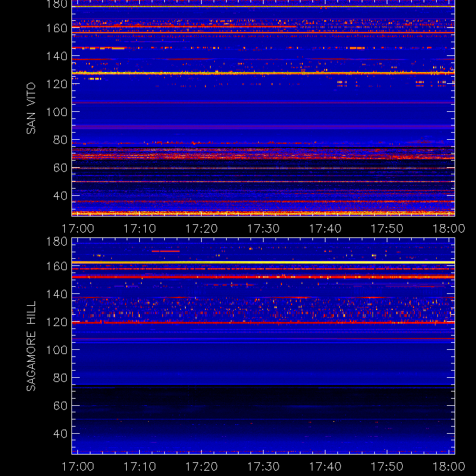Click inside the San Vito spectrogram plot
Image resolution: width=476 pixels, height=476 pixels.
tap(263, 108)
